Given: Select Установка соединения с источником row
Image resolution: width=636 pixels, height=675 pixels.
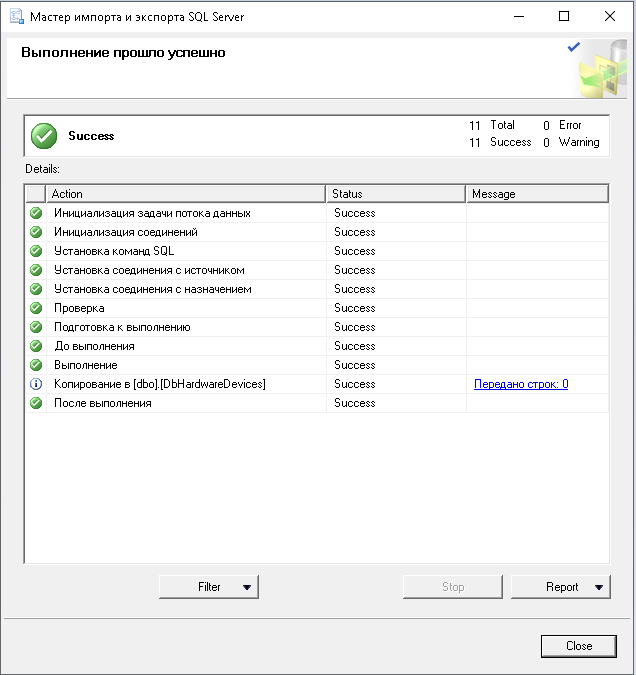Looking at the screenshot, I should (x=149, y=270).
